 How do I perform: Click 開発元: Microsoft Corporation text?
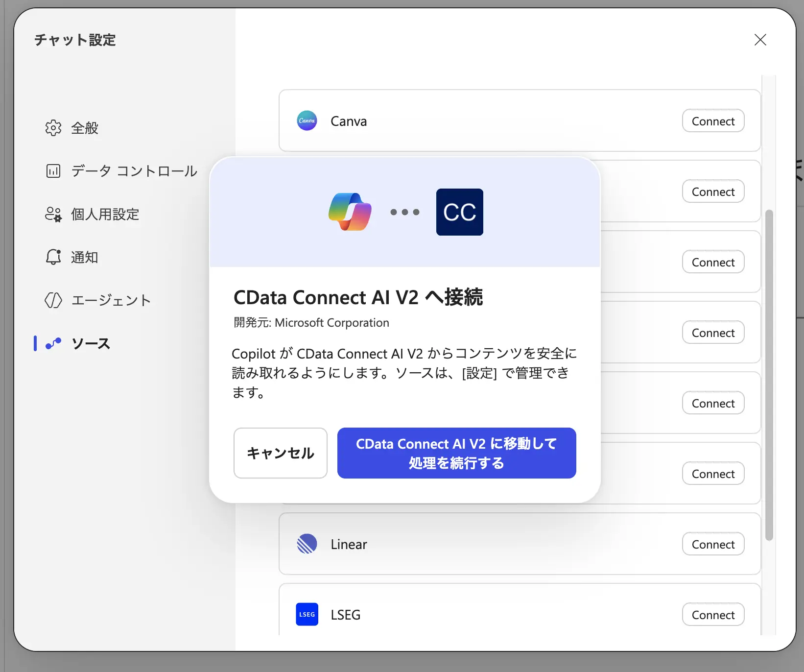coord(311,323)
